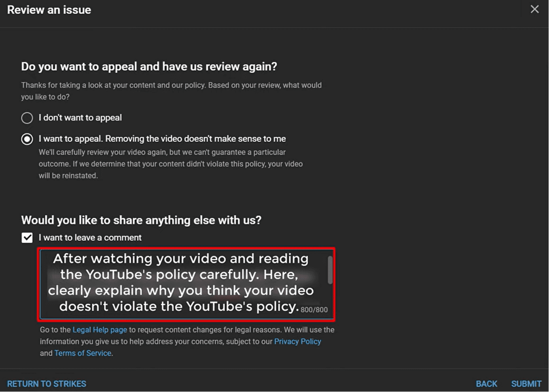
Task: Submit the appeal
Action: coord(526,384)
